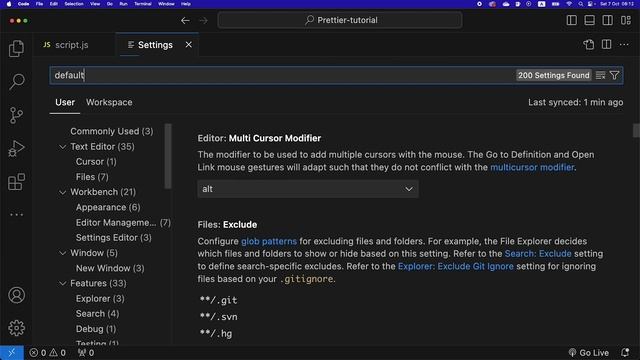Select Commonly Used (3) category

click(x=111, y=131)
